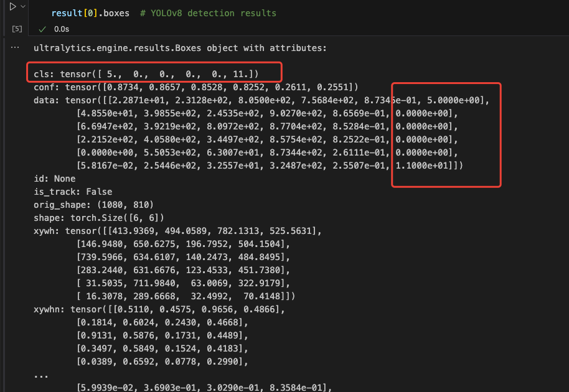The width and height of the screenshot is (569, 392).
Task: Click the 1.1000e+01 value in data tensor
Action: [x=423, y=166]
